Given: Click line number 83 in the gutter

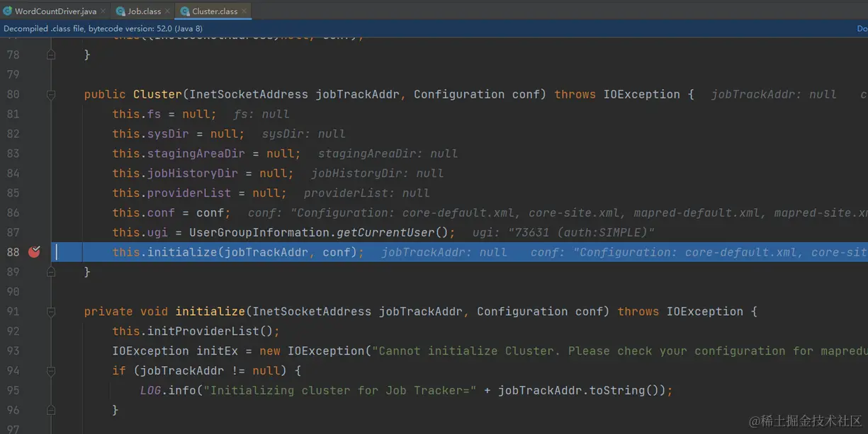Looking at the screenshot, I should coord(13,154).
